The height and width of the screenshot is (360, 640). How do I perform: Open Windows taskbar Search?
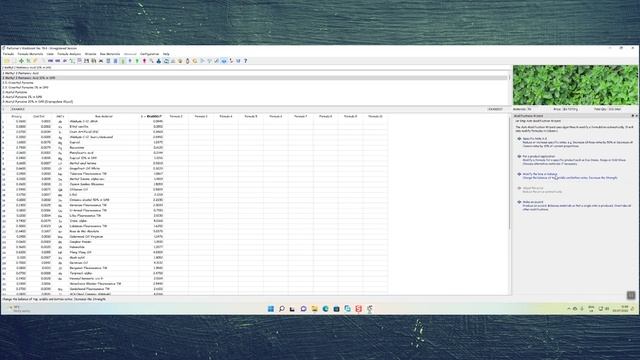[x=282, y=309]
